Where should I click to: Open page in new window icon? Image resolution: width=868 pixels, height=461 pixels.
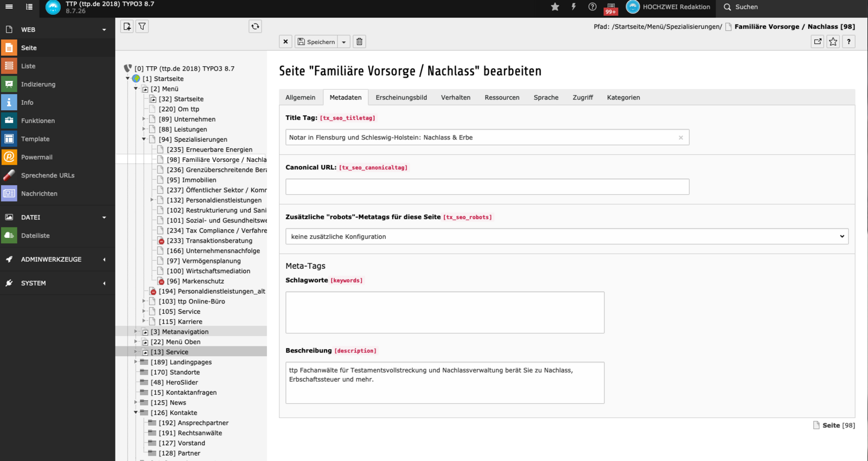(818, 42)
